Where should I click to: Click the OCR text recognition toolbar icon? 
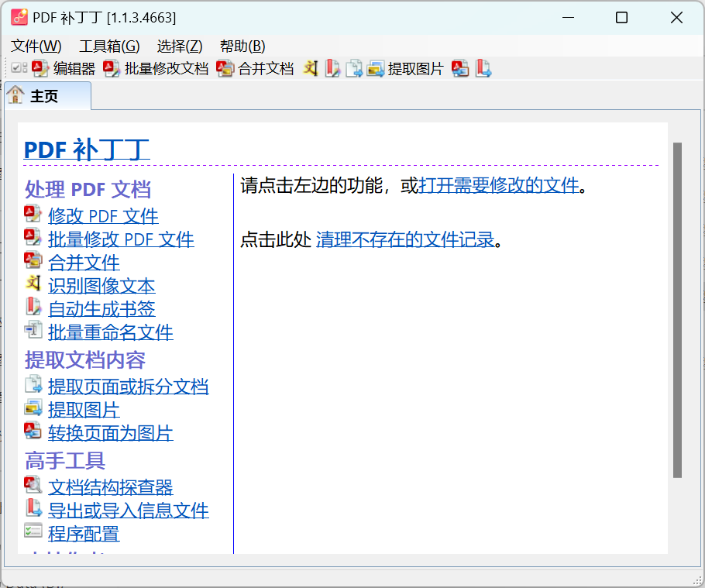tap(311, 69)
